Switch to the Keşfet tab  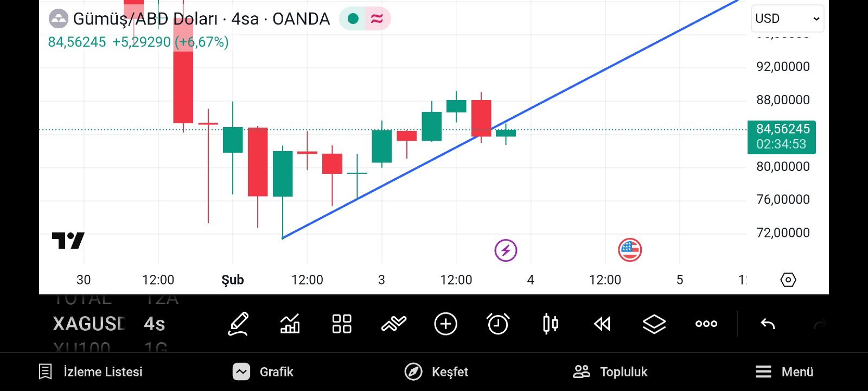point(437,372)
